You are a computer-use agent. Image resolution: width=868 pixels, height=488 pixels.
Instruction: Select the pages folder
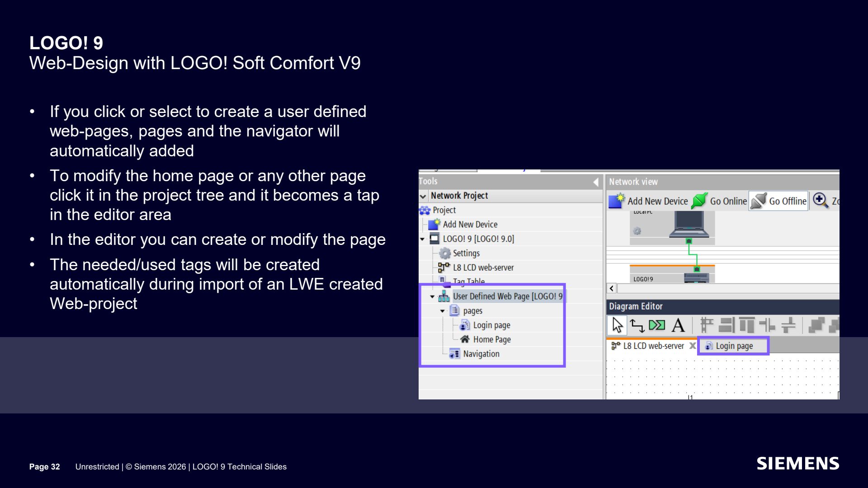[x=466, y=311]
